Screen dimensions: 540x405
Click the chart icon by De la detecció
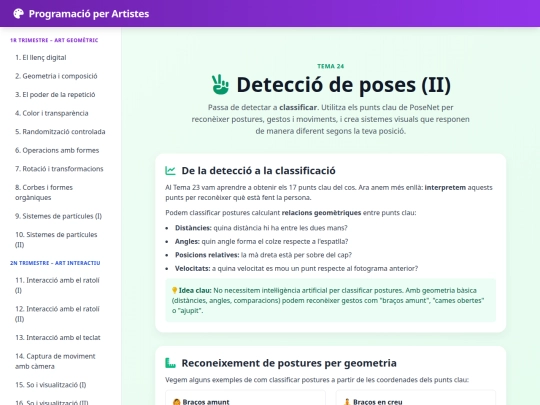170,170
